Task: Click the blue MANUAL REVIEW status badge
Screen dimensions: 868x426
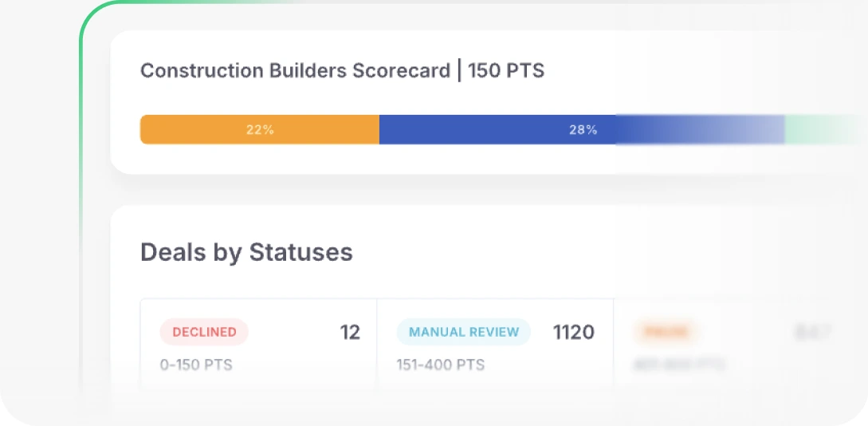Action: pos(464,332)
